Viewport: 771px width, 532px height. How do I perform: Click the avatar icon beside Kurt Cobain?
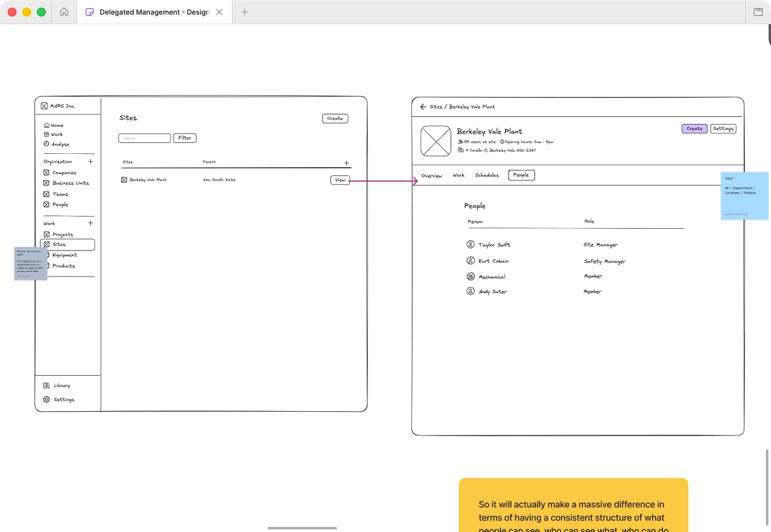coord(470,261)
